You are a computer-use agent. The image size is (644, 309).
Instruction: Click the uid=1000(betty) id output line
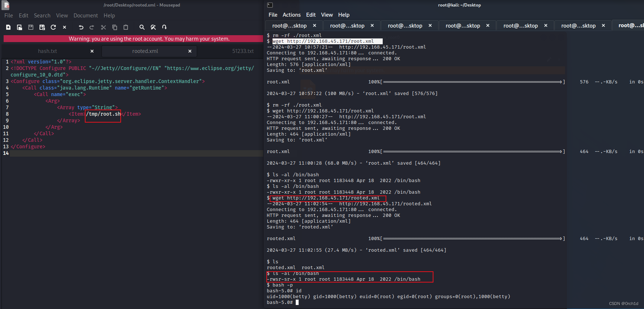tap(389, 297)
